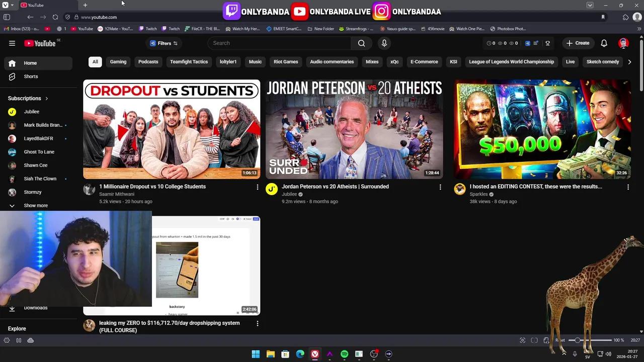Pause the stream with the pause control
The image size is (644, 362).
pos(19,340)
